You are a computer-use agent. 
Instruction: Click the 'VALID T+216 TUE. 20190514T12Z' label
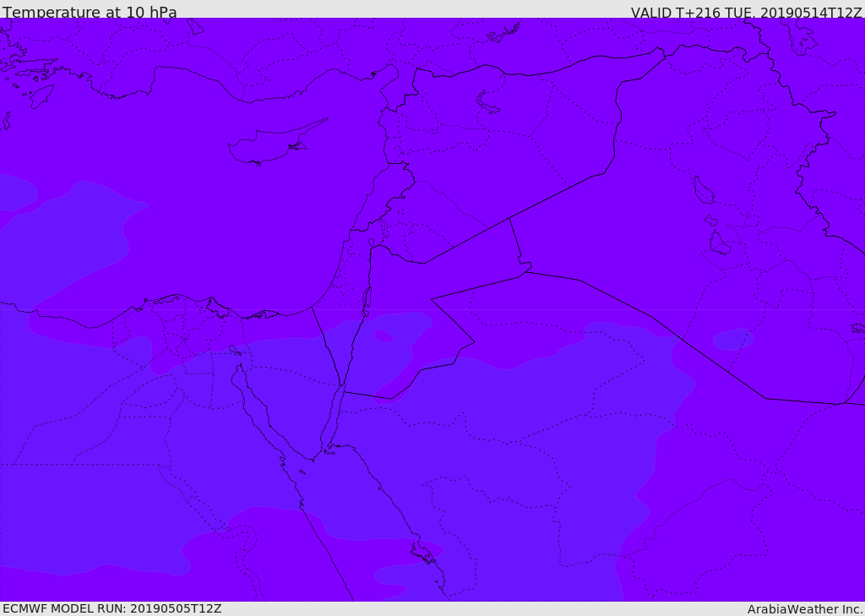[x=747, y=13]
